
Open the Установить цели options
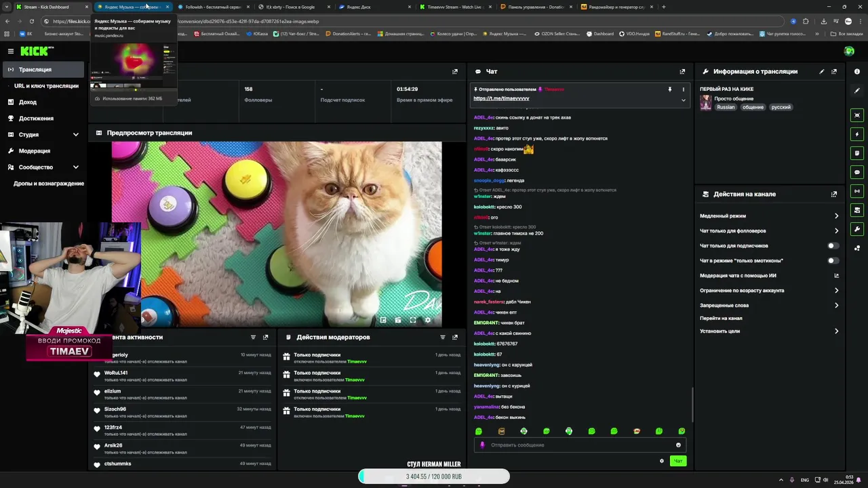pyautogui.click(x=769, y=331)
